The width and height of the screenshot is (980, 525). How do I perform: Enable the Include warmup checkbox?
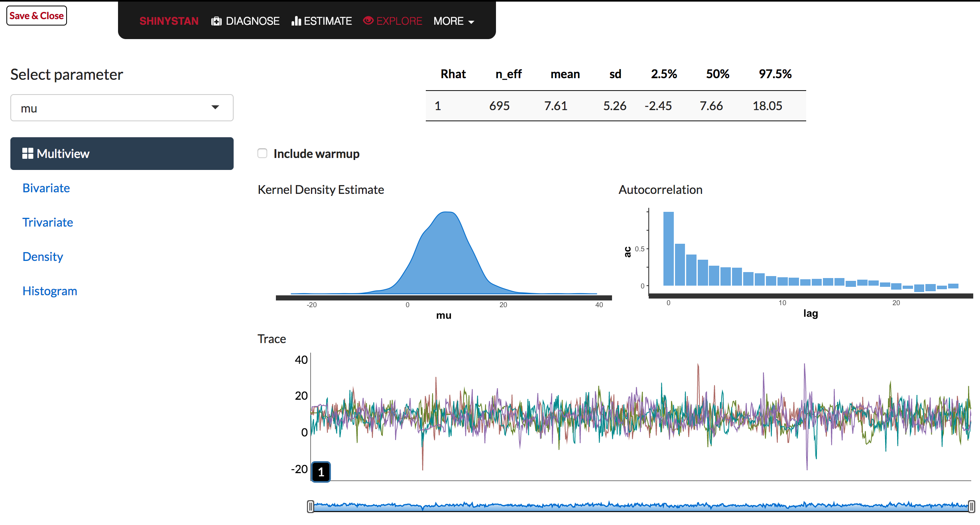pyautogui.click(x=262, y=154)
